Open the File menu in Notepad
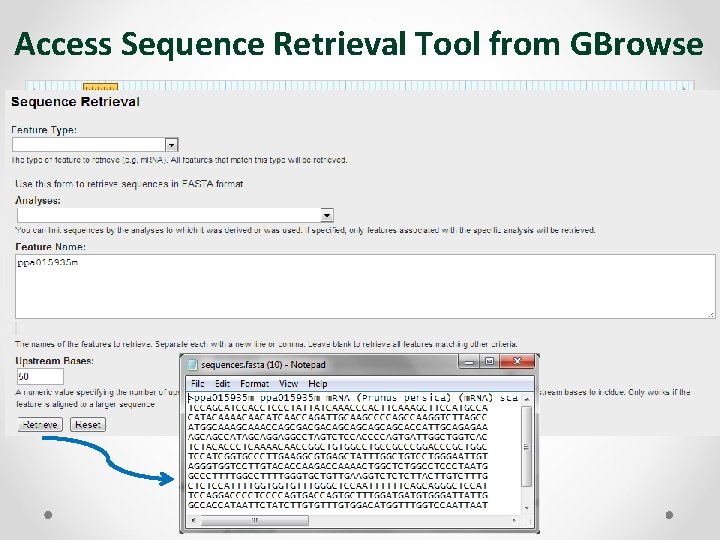Image resolution: width=720 pixels, height=540 pixels. point(197,383)
